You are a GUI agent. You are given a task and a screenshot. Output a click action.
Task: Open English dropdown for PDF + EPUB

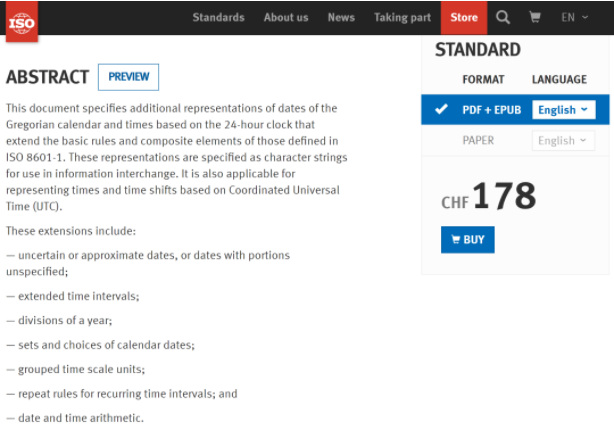pos(562,110)
